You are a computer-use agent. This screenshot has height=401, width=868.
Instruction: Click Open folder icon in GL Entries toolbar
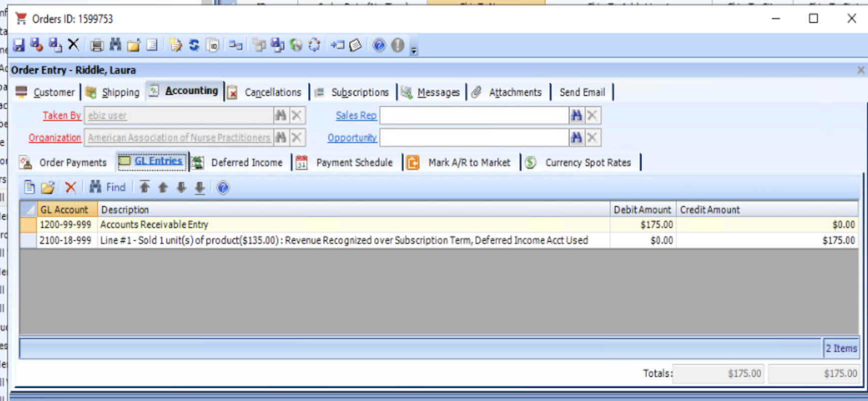(48, 187)
